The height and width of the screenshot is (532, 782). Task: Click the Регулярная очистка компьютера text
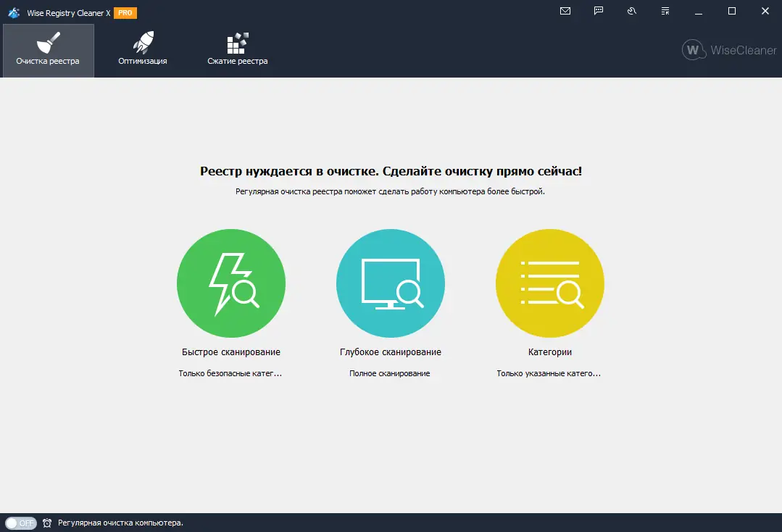121,523
